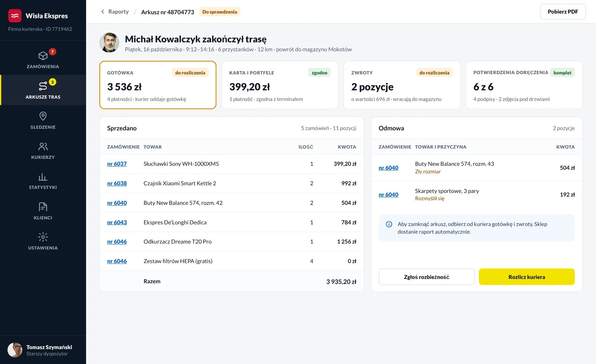Click the komplet status badge
This screenshot has width=596, height=364.
click(x=562, y=73)
